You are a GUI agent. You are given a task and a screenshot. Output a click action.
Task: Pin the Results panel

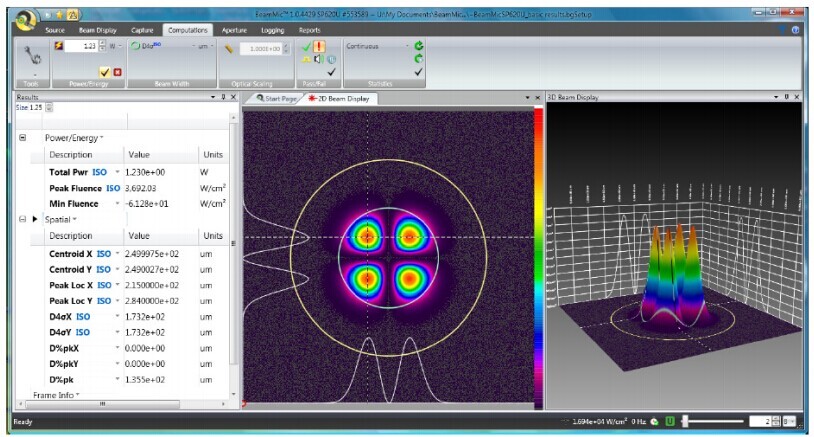(x=223, y=97)
